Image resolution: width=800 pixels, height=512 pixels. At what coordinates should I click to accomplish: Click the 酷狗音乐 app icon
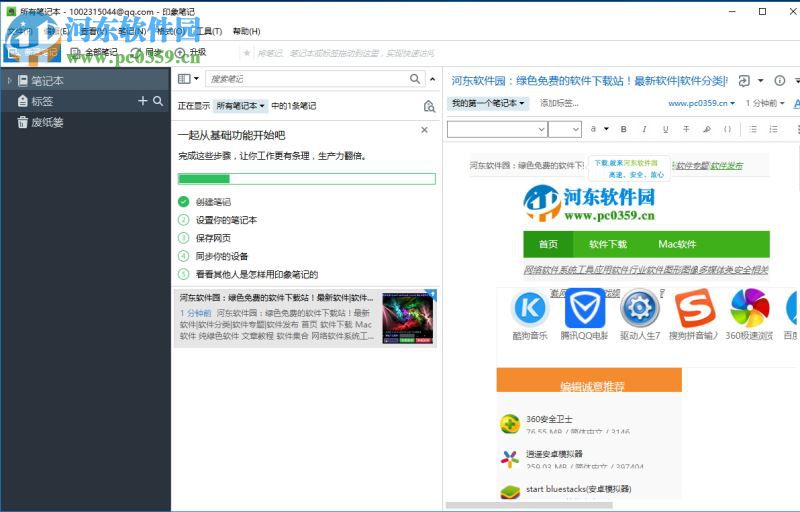point(530,308)
